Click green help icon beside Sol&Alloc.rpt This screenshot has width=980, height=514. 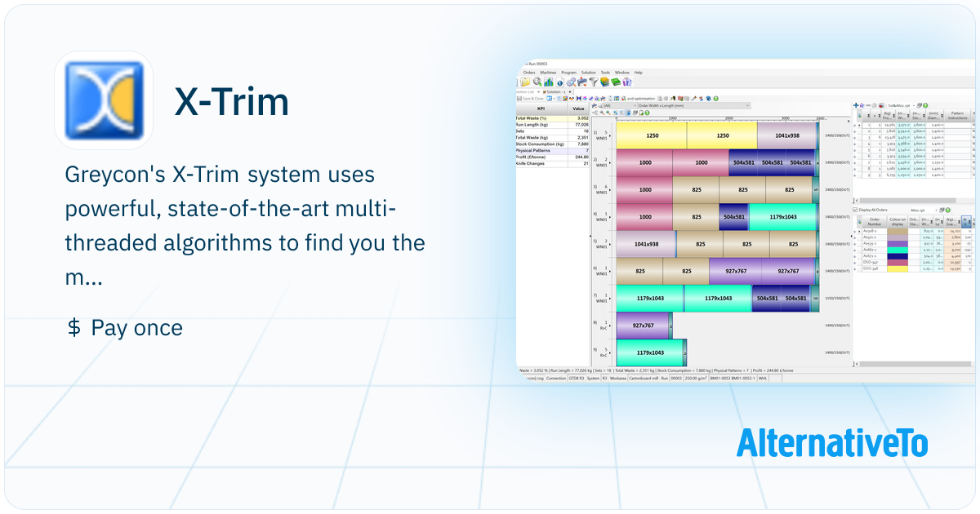click(925, 105)
